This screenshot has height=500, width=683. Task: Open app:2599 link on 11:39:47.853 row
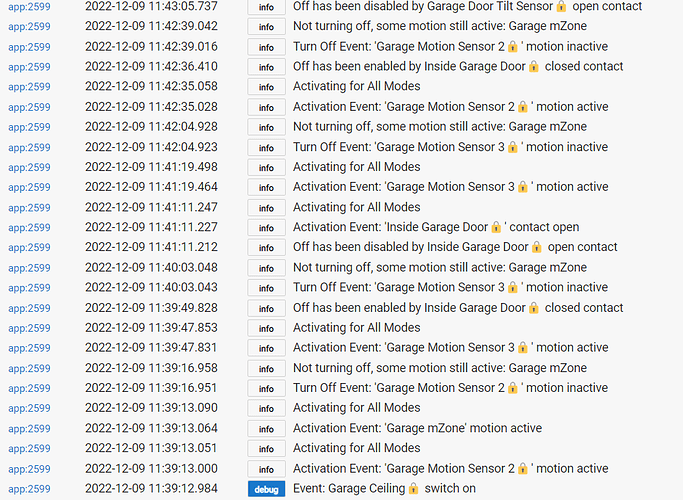[x=30, y=328]
